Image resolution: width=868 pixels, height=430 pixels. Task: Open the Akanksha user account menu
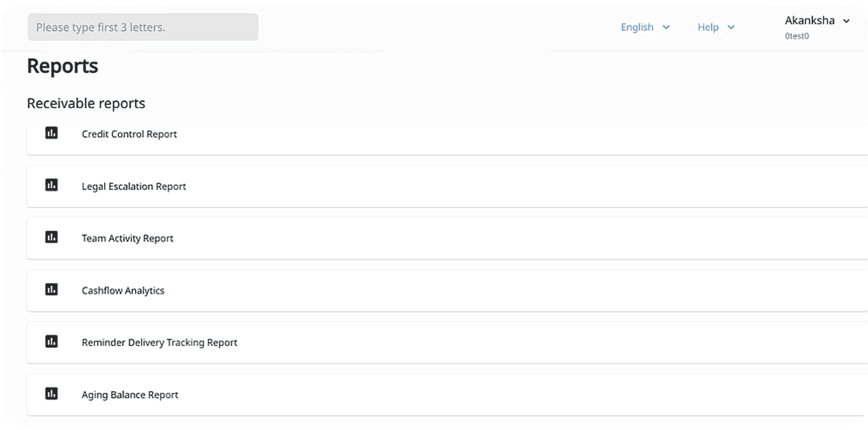809,21
